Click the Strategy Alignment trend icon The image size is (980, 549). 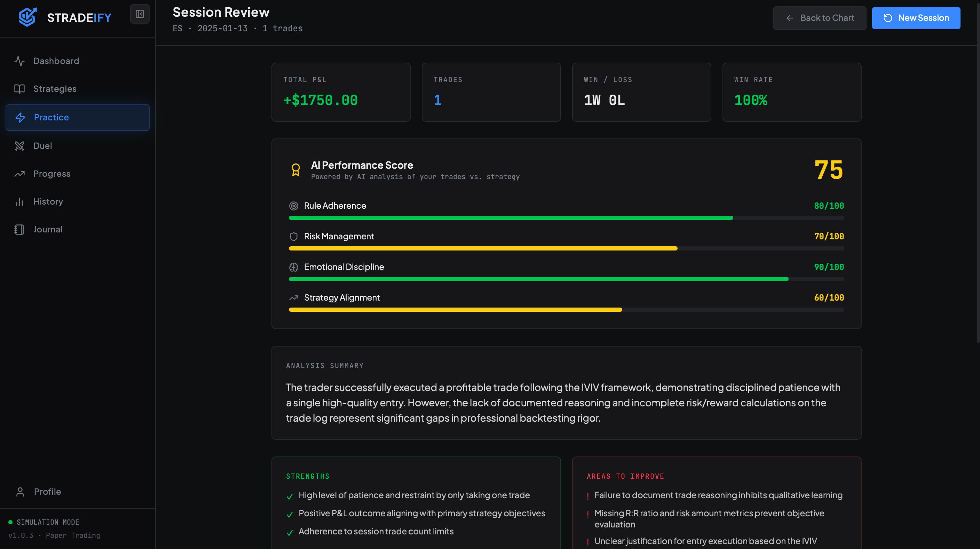click(x=293, y=298)
